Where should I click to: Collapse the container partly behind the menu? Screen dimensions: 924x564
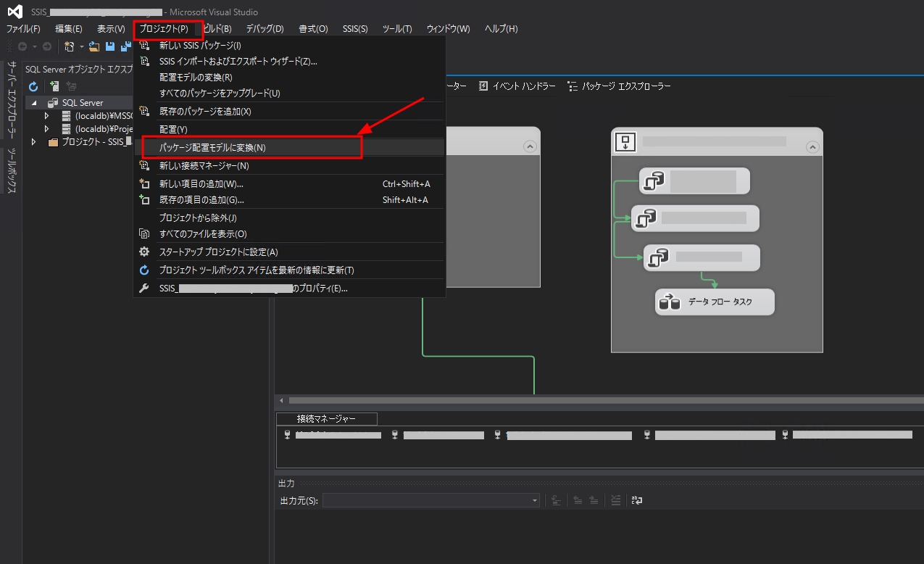530,146
